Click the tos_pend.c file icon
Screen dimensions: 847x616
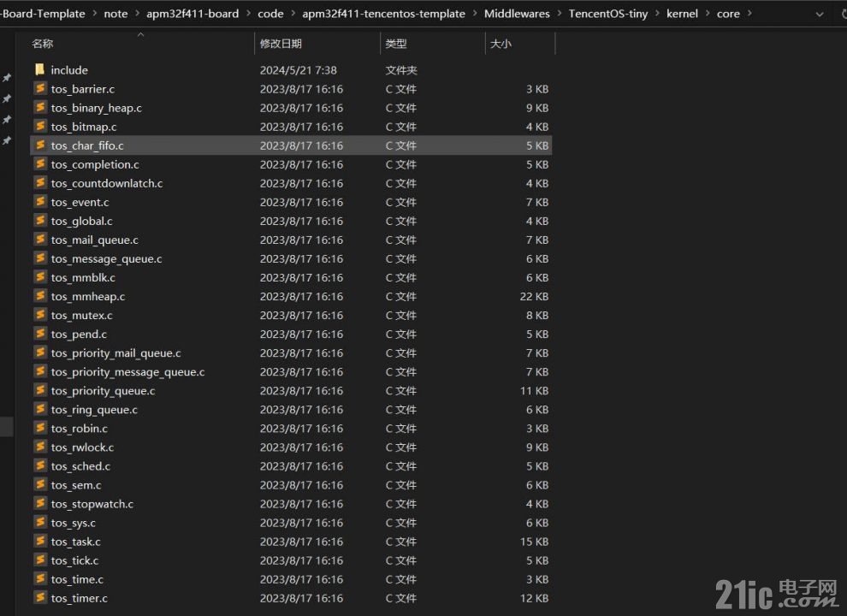point(40,334)
